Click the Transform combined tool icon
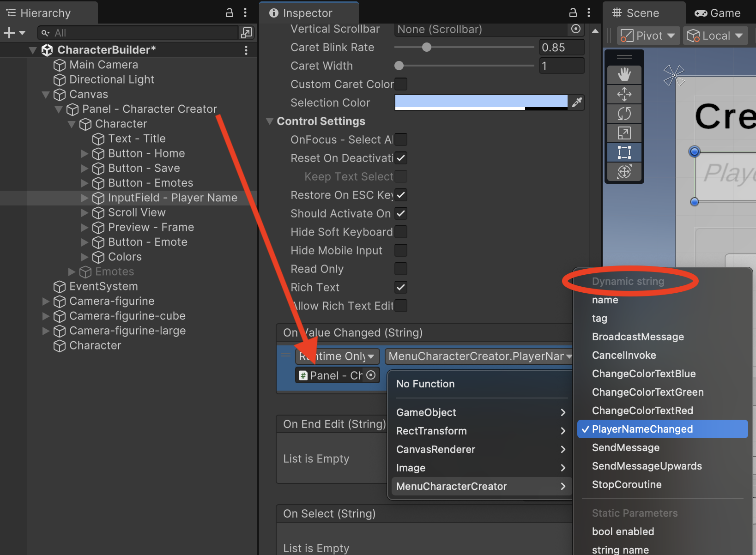Viewport: 756px width, 555px height. pyautogui.click(x=624, y=172)
